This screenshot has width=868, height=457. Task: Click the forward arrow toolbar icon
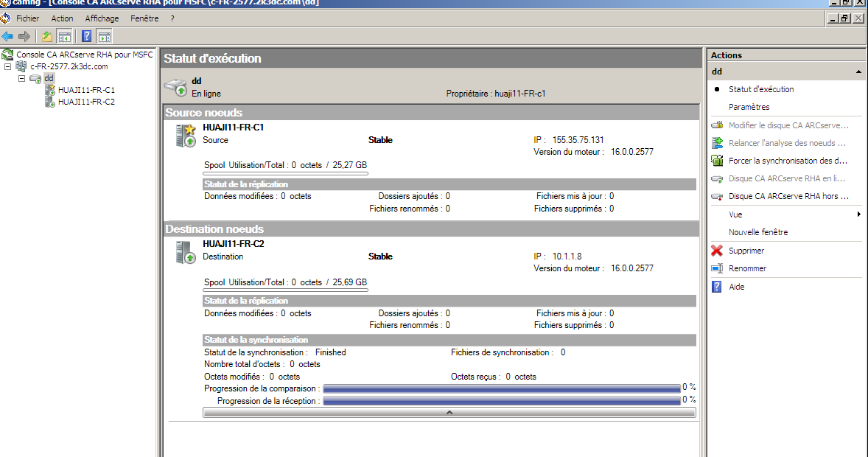click(24, 37)
